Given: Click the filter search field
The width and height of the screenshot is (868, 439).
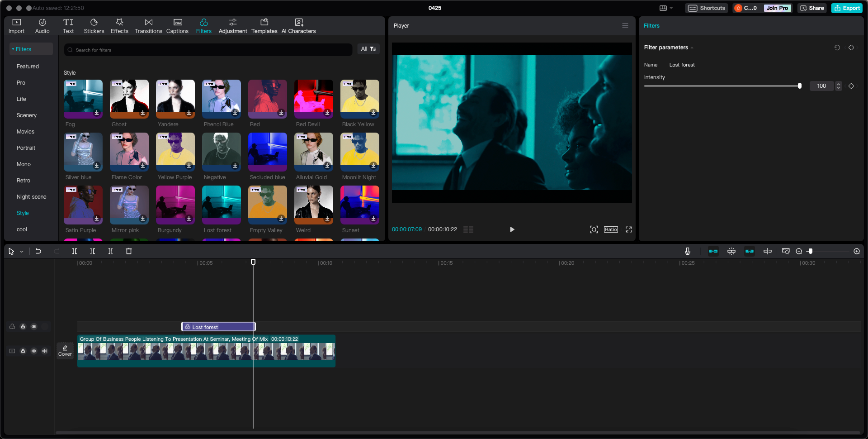Looking at the screenshot, I should [208, 50].
